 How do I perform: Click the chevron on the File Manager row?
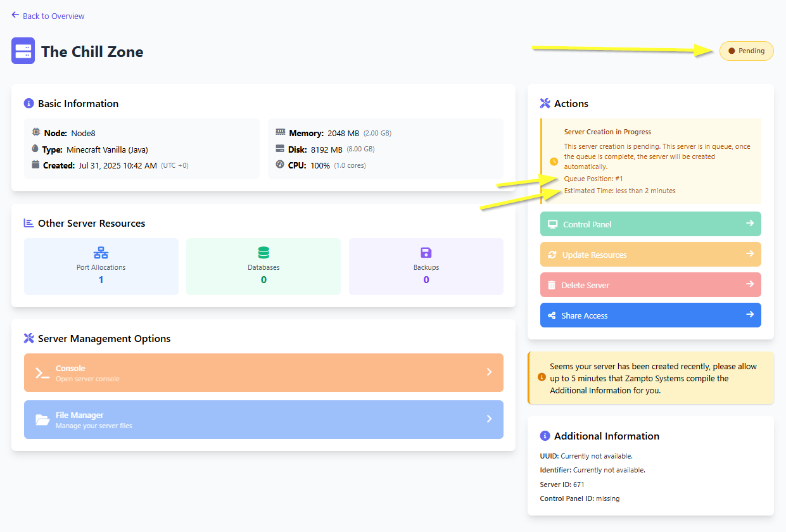pyautogui.click(x=489, y=419)
